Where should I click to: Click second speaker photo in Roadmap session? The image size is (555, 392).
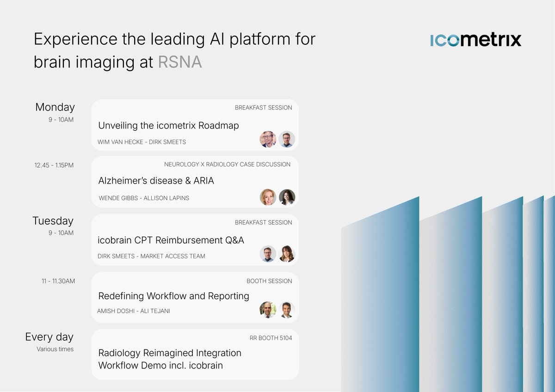(x=287, y=139)
